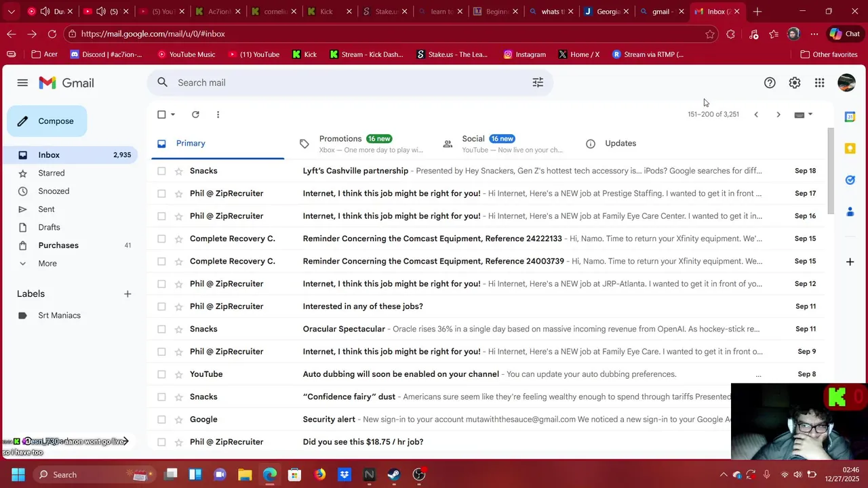Get add-ons plus icon in side panel

[850, 262]
